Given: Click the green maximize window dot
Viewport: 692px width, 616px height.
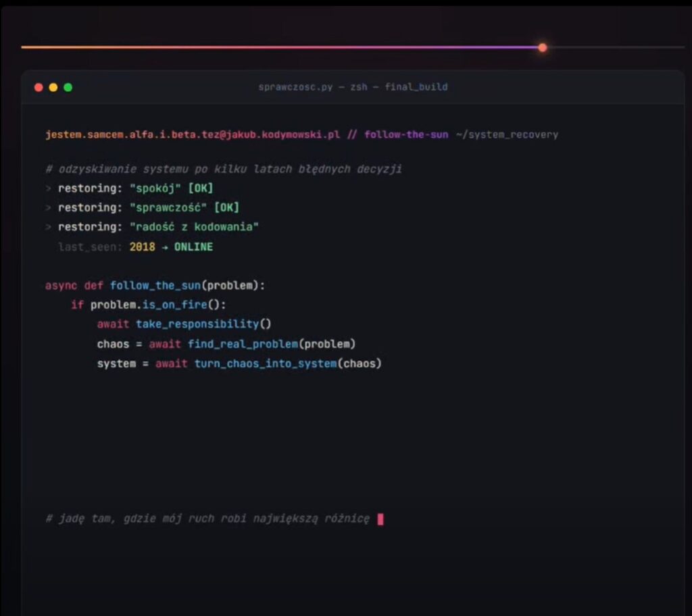Looking at the screenshot, I should (68, 87).
